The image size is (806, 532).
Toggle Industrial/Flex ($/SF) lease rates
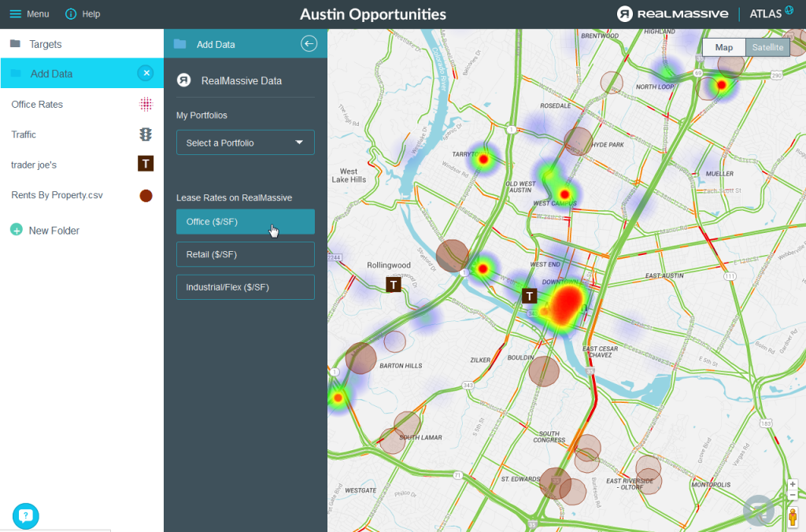(x=245, y=287)
